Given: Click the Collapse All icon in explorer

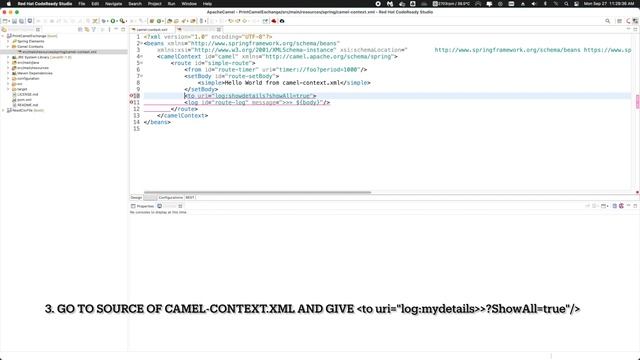Looking at the screenshot, I should (80, 29).
